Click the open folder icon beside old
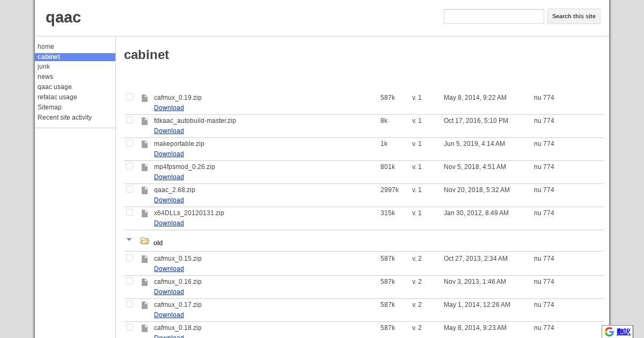Image resolution: width=644 pixels, height=338 pixels. tap(145, 241)
